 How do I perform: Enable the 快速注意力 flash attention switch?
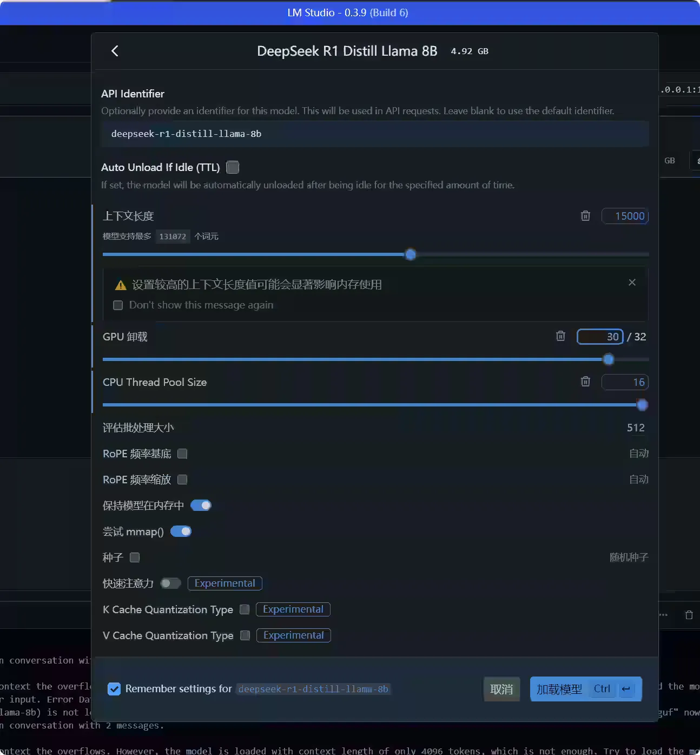(170, 583)
